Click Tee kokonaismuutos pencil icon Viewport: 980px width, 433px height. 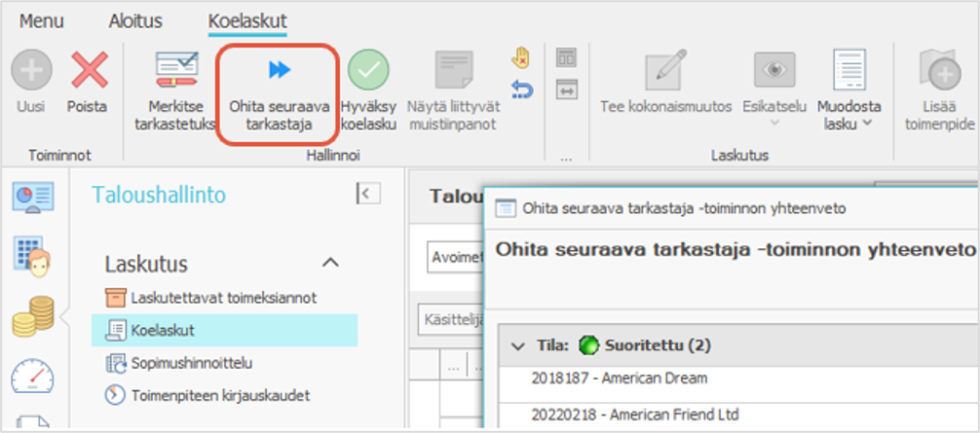pos(665,70)
